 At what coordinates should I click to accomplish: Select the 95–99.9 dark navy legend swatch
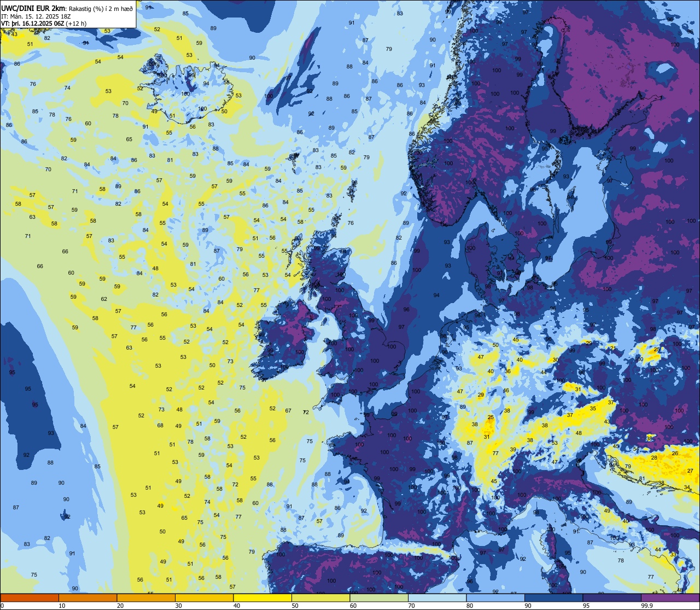(x=612, y=598)
